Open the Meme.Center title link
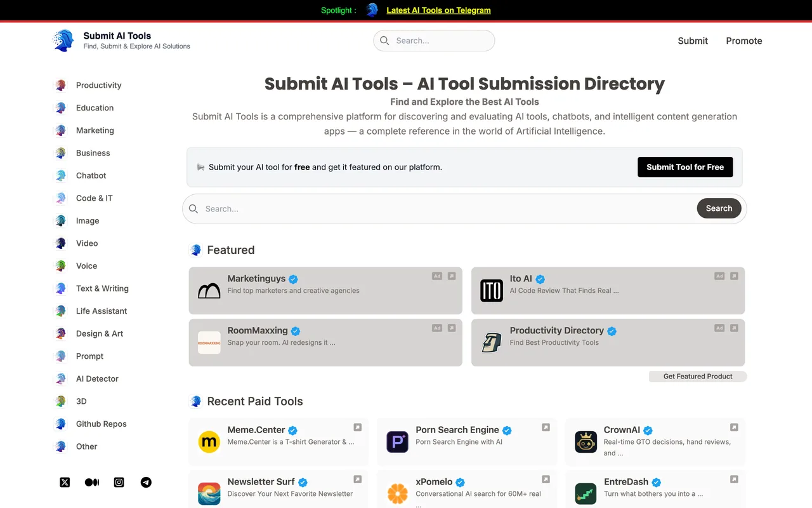Image resolution: width=812 pixels, height=508 pixels. pyautogui.click(x=256, y=429)
